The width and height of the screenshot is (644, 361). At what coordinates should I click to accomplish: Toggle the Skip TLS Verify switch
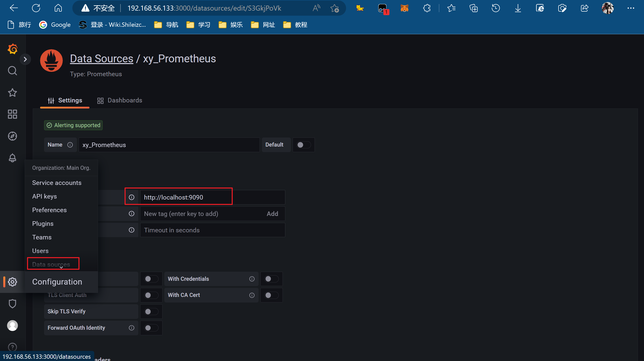pyautogui.click(x=151, y=312)
